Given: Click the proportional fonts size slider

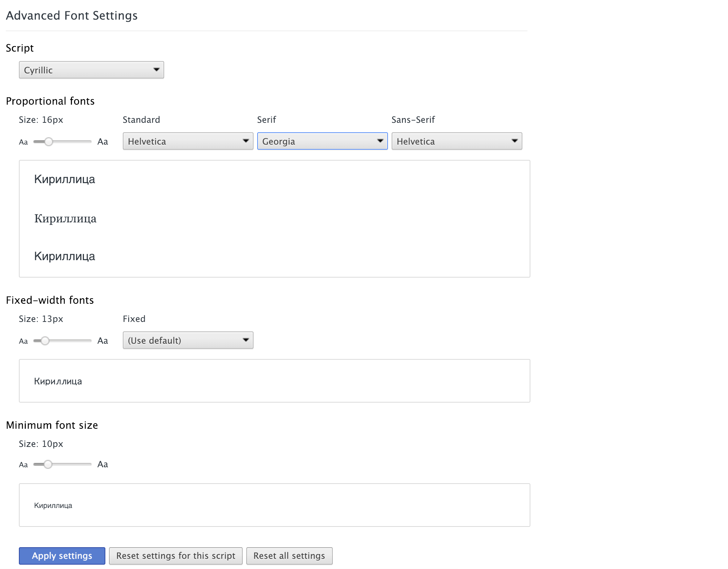Looking at the screenshot, I should pos(62,142).
